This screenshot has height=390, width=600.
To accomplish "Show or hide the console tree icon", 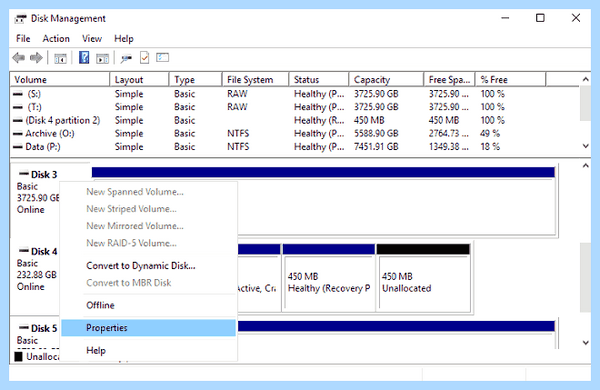I will [60, 59].
